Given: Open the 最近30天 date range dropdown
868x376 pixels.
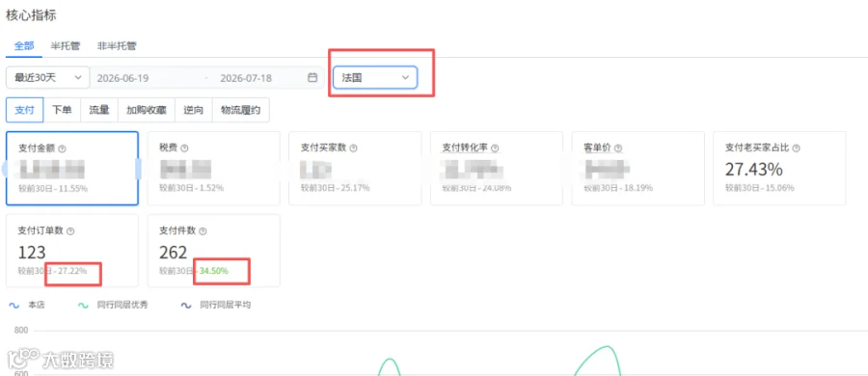Looking at the screenshot, I should 47,78.
